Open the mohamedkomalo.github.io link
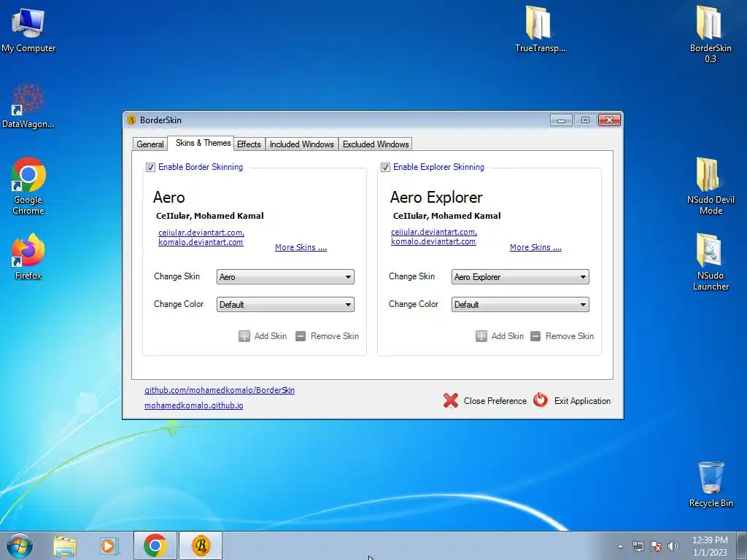 click(194, 405)
